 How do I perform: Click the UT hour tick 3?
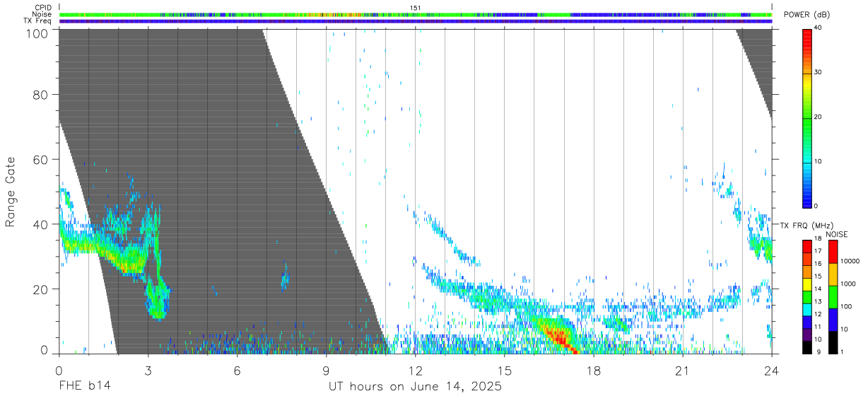pos(148,370)
